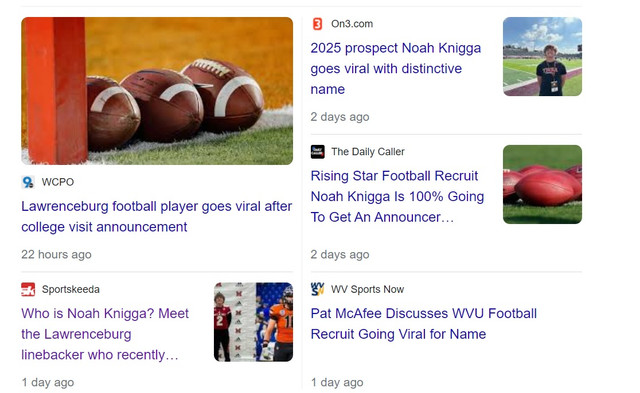Click the '22 hours ago' timestamp

pyautogui.click(x=56, y=255)
